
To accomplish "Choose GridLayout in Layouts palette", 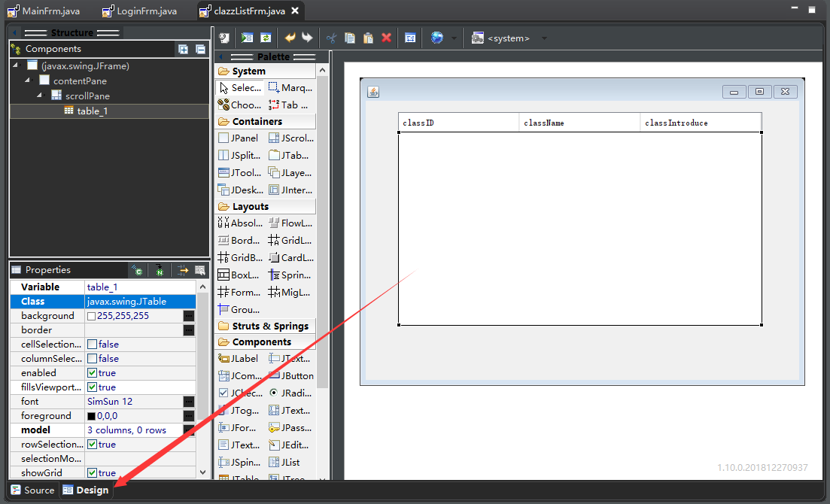I will pyautogui.click(x=290, y=241).
